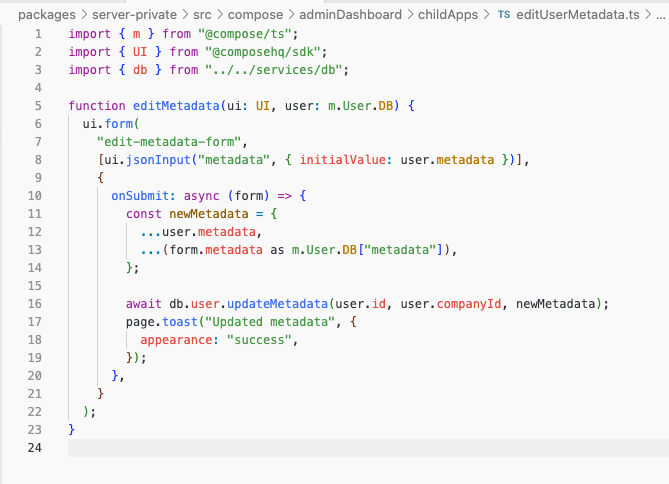Click 'companyId' property on line 16
This screenshot has height=484, width=669.
click(469, 303)
